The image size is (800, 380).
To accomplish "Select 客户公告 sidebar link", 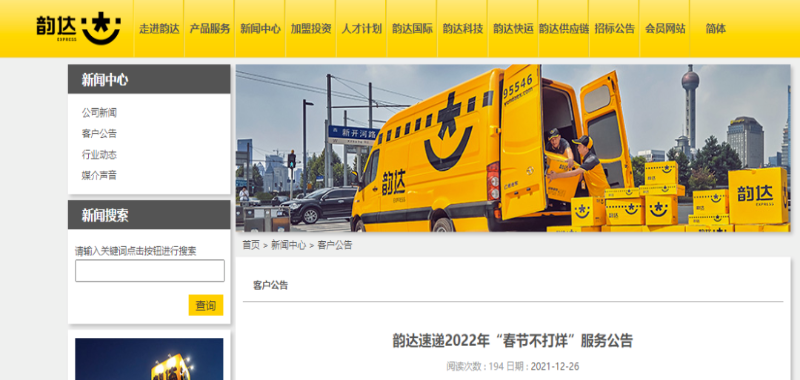I will point(99,134).
